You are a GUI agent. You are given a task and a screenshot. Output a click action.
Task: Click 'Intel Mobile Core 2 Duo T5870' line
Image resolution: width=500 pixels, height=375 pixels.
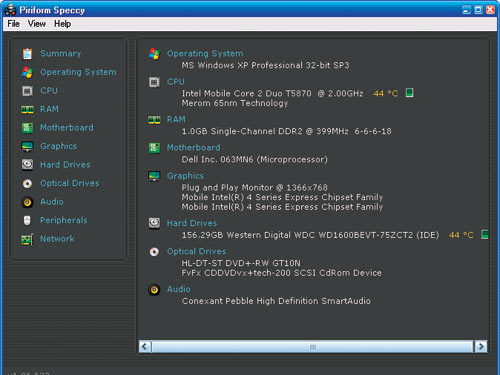272,93
